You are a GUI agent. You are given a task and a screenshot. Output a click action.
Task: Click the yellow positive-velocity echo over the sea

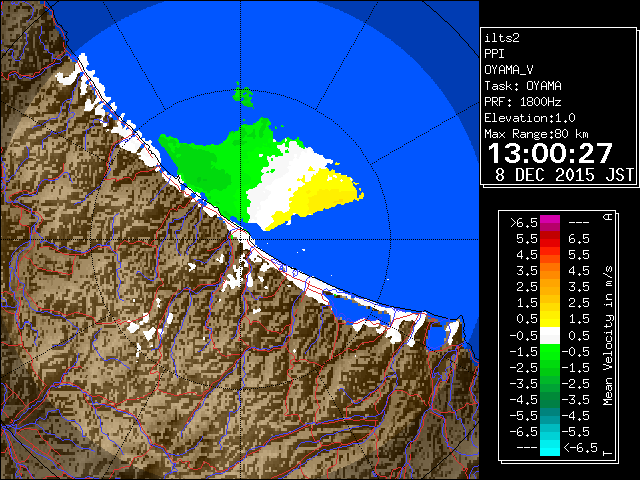pos(322,196)
